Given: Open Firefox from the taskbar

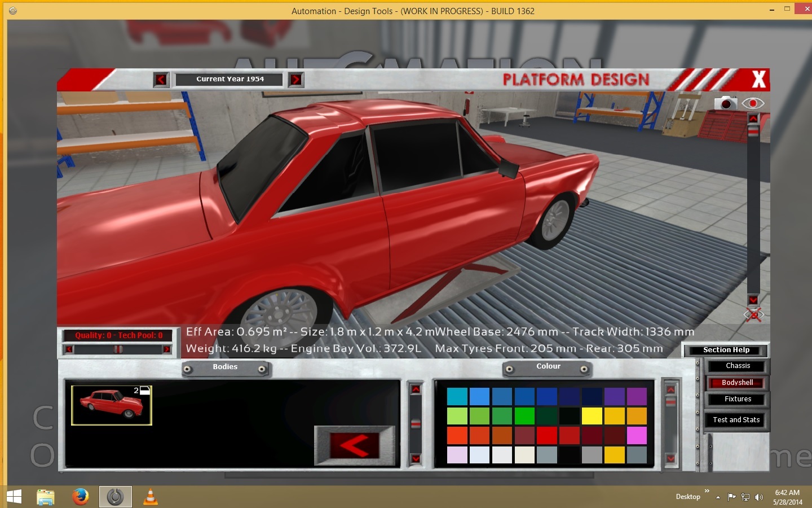Looking at the screenshot, I should (81, 497).
